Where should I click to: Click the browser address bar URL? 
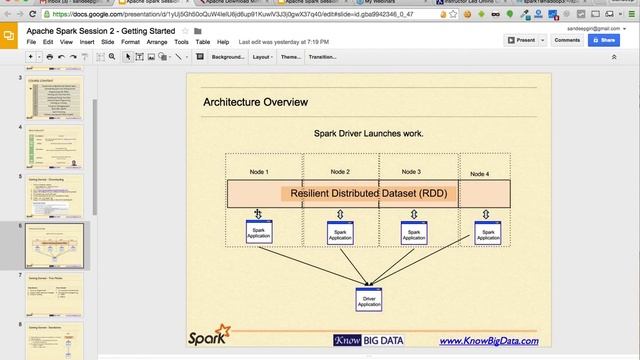click(x=233, y=14)
